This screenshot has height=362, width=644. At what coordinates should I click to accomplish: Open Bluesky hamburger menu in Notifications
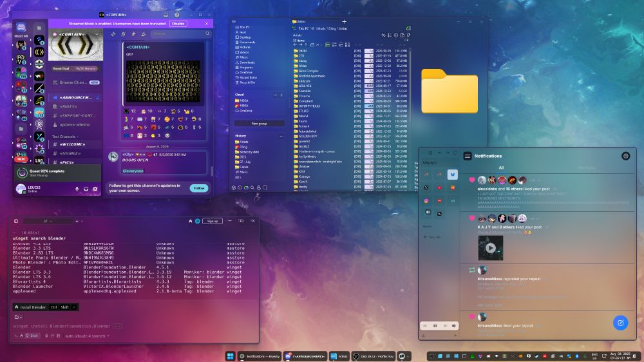coord(468,156)
